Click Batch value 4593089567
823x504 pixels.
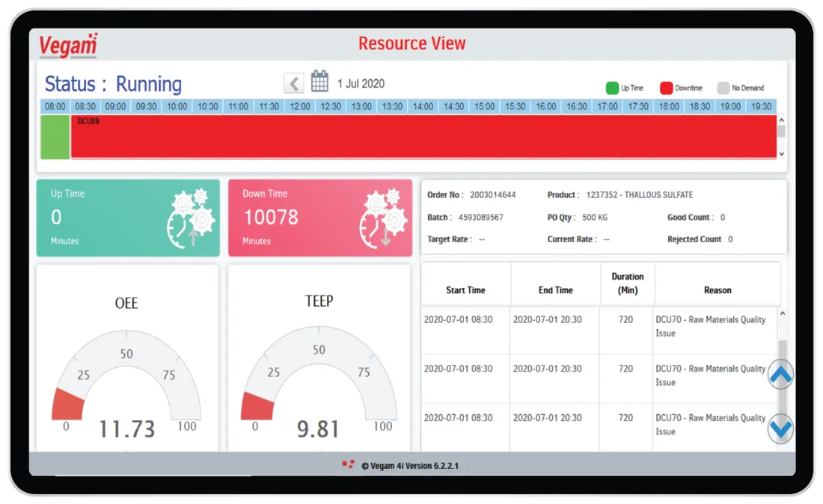click(x=481, y=217)
